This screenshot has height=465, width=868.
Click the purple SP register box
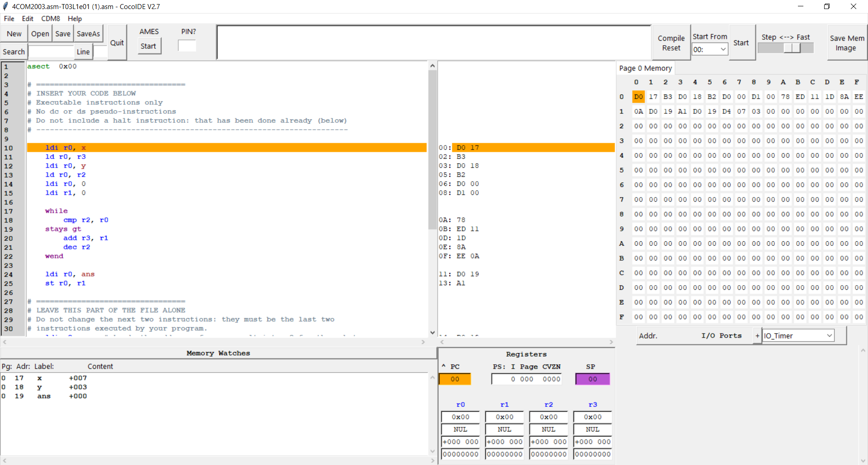point(592,379)
